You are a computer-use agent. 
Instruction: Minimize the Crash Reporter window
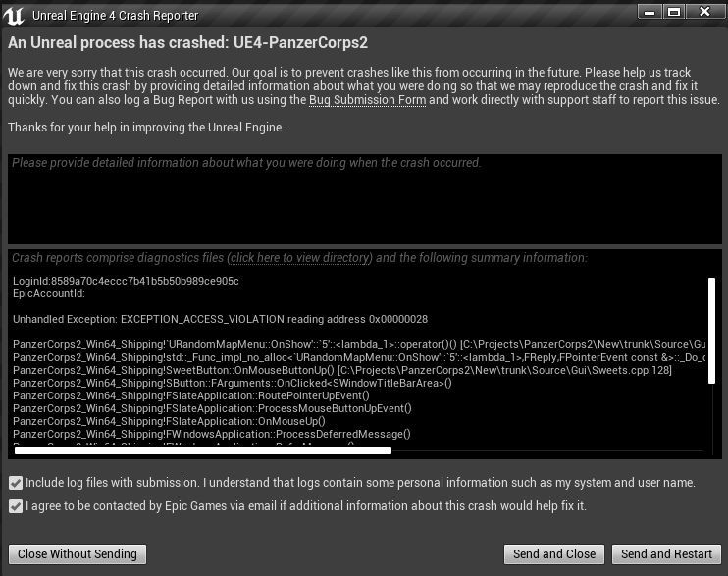click(650, 12)
